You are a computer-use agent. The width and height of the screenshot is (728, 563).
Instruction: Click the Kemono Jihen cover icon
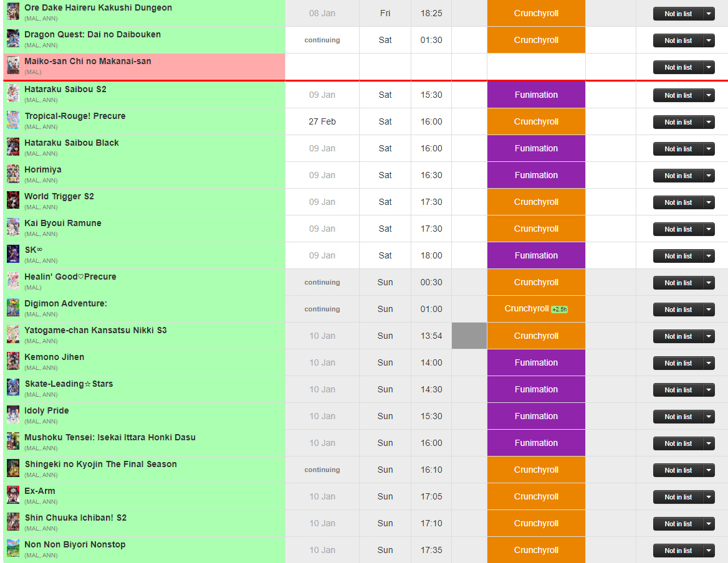(x=13, y=361)
